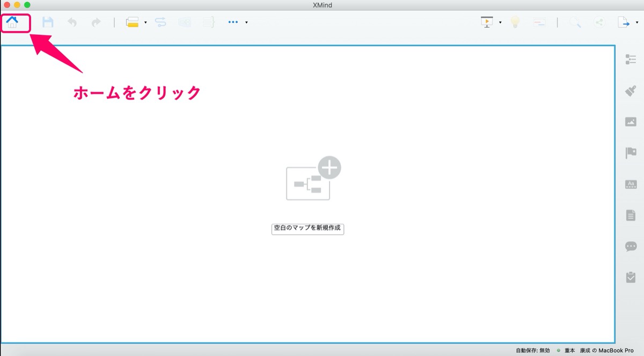Open the Comments panel speech bubble icon
644x356 pixels.
(x=631, y=246)
